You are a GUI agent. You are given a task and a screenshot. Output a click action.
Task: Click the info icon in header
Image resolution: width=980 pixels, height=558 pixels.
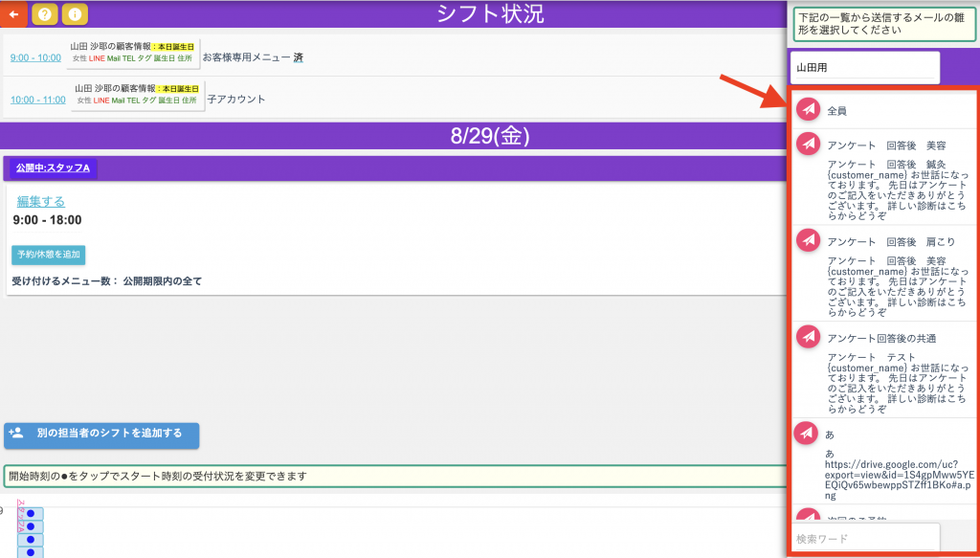(75, 14)
